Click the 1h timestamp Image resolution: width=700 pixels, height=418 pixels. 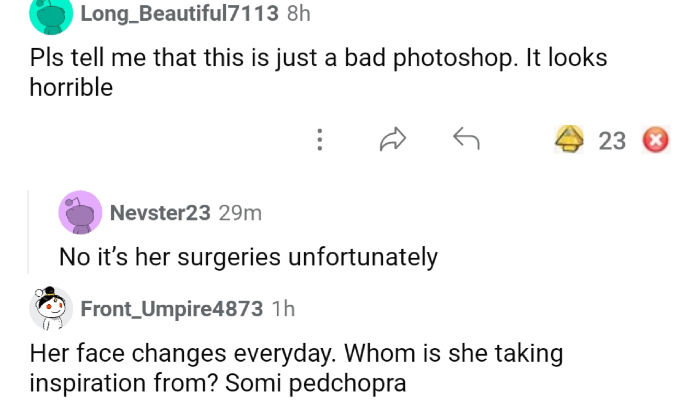(283, 308)
